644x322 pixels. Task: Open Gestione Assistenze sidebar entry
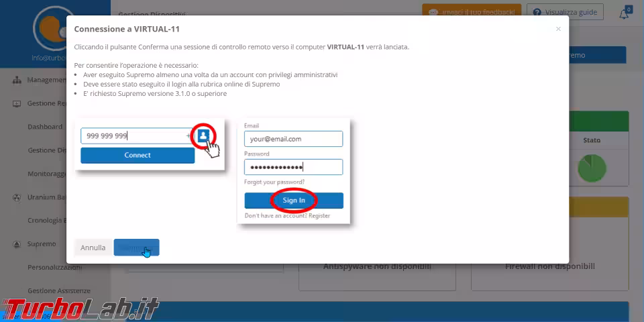tap(59, 290)
